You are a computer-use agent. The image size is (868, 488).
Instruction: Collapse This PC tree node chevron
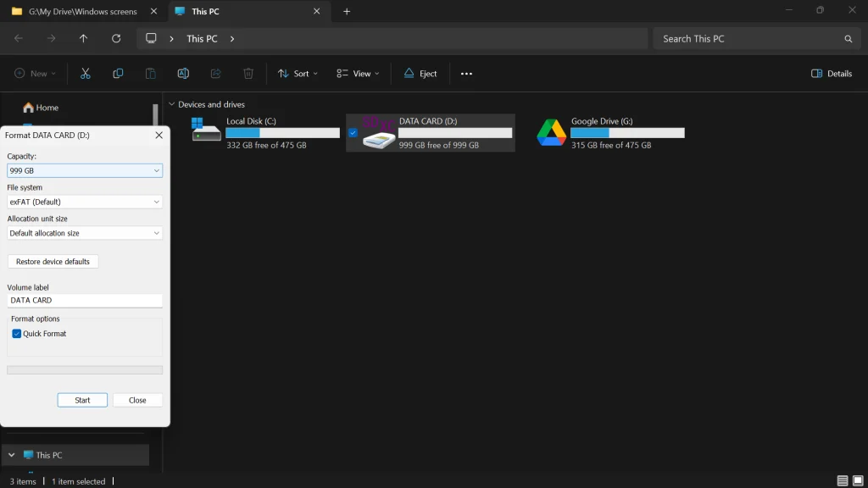(12, 455)
